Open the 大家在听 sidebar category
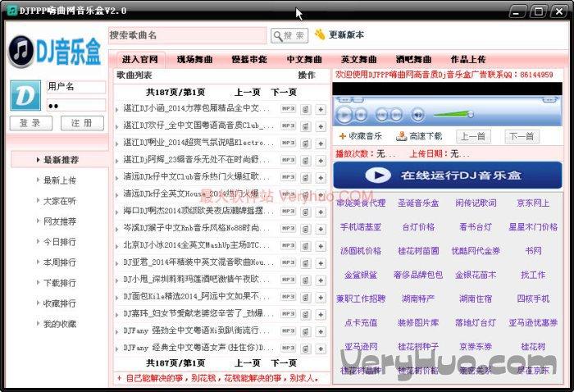Image resolution: width=574 pixels, height=392 pixels. 59,201
